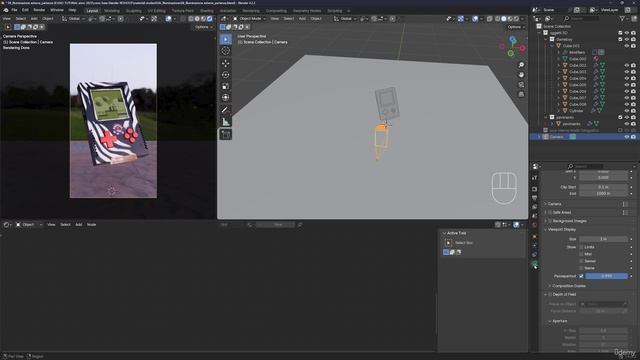The image size is (640, 360).
Task: Open the Render properties tab
Action: 535,189
